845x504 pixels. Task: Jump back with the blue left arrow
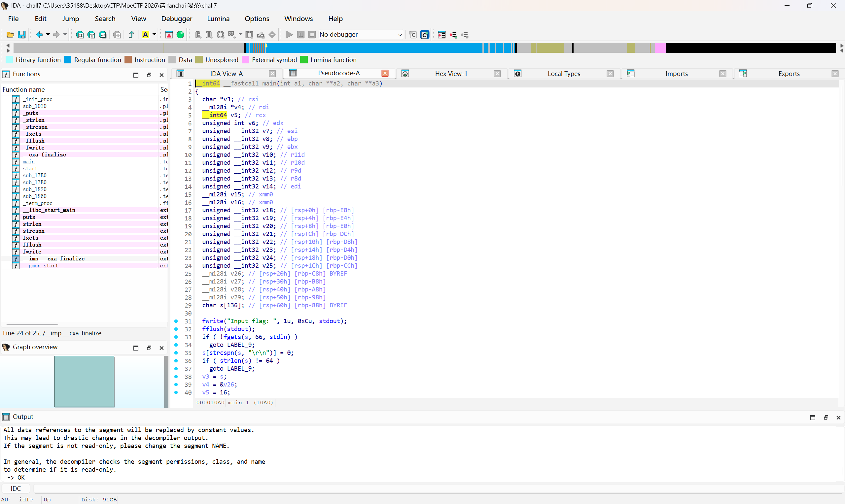pyautogui.click(x=39, y=35)
